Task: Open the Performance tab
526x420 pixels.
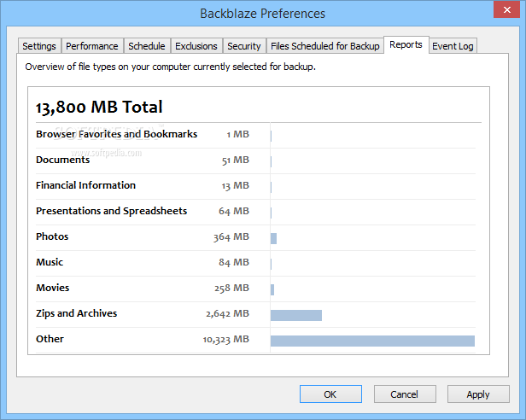Action: (x=92, y=46)
